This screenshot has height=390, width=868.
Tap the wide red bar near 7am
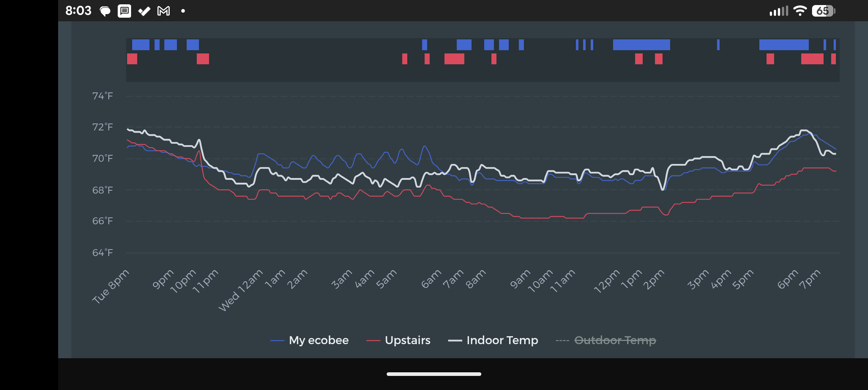point(454,59)
